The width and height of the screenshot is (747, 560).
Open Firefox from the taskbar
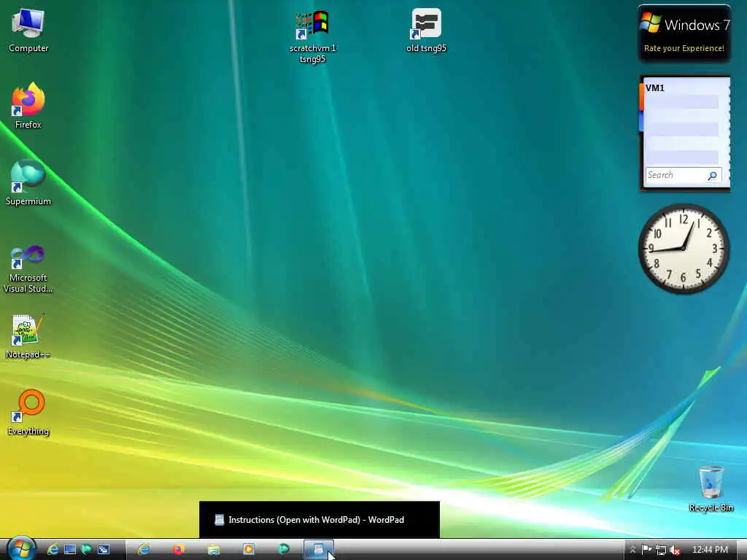[179, 550]
